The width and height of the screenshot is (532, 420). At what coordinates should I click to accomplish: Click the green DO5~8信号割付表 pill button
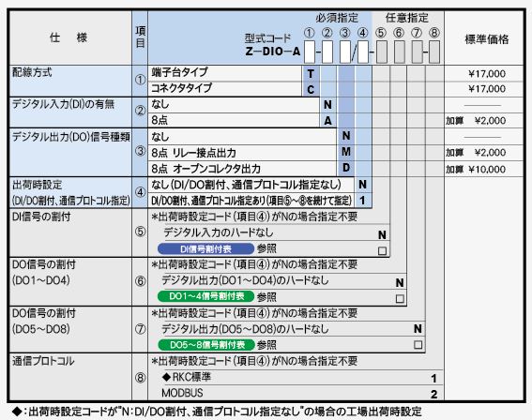(x=206, y=345)
